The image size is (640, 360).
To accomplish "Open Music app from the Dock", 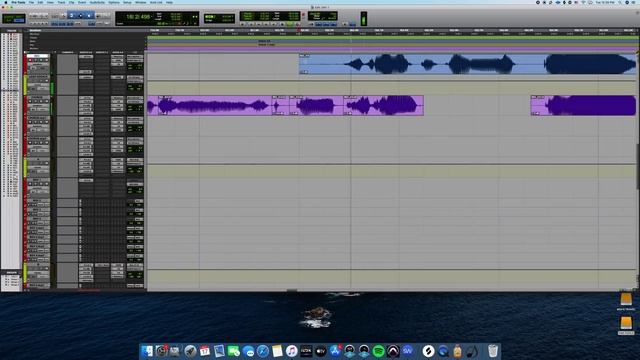I will (x=292, y=351).
